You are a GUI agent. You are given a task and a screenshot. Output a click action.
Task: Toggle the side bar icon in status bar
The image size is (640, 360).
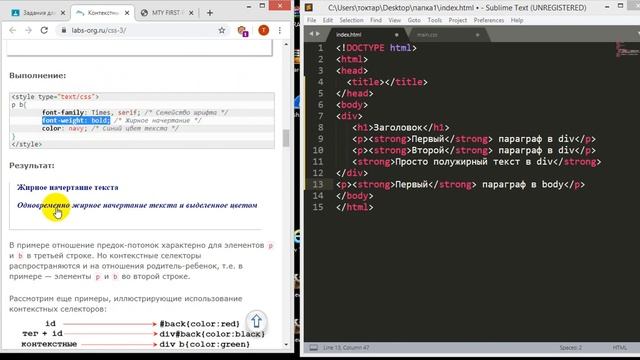313,348
